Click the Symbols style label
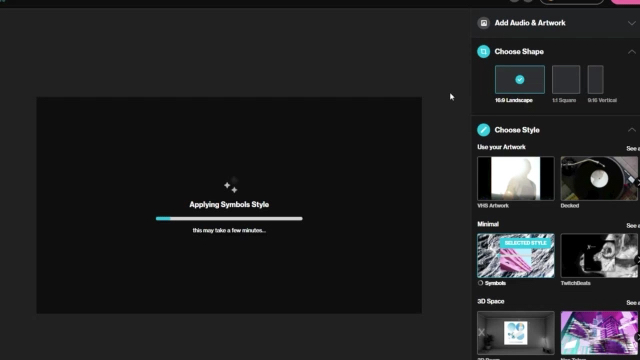Image resolution: width=640 pixels, height=360 pixels. pyautogui.click(x=495, y=283)
